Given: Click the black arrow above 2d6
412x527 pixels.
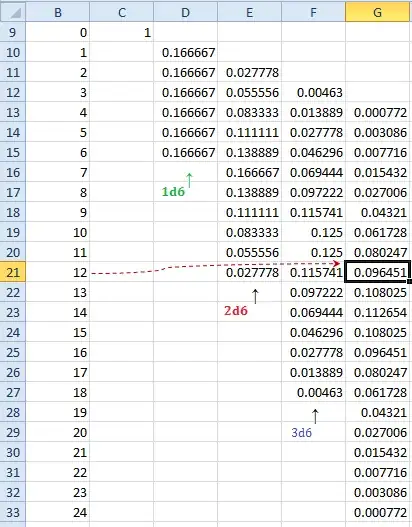Looking at the screenshot, I should pos(255,296).
